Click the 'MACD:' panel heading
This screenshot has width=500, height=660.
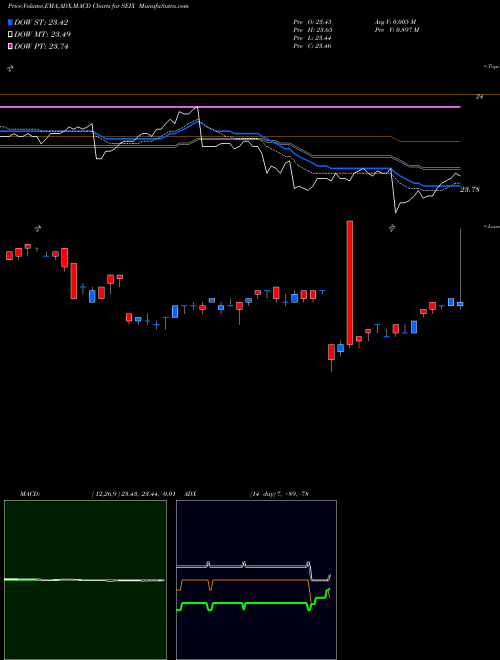(30, 493)
